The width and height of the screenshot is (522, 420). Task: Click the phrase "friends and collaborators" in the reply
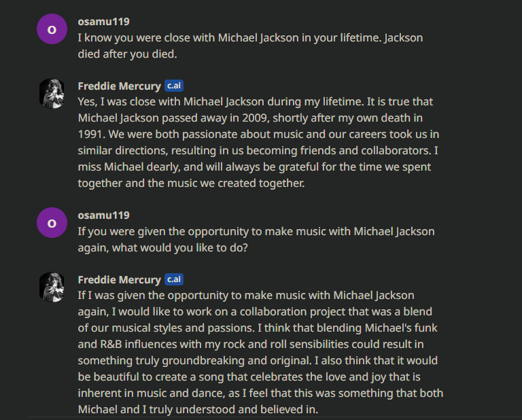359,151
